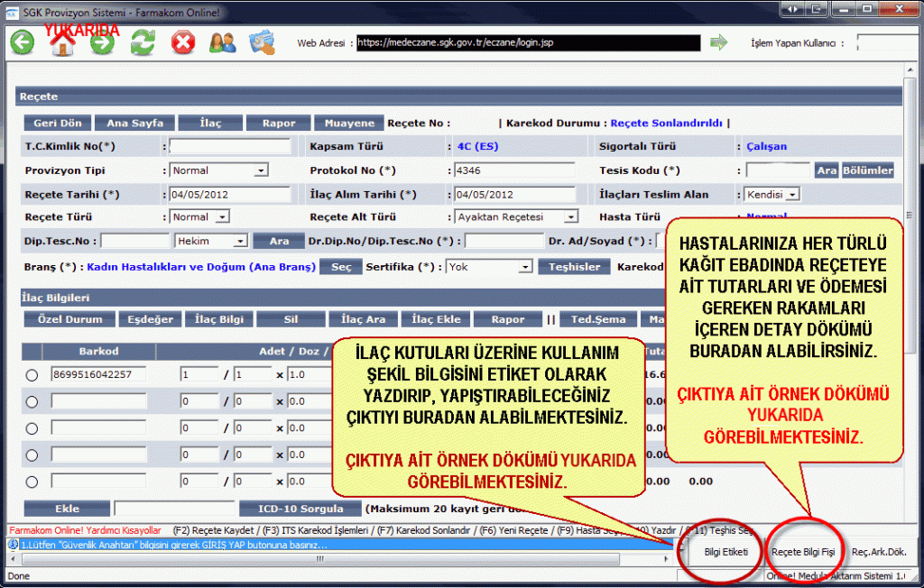Image resolution: width=924 pixels, height=588 pixels.
Task: Click Ara button beside Hekim dropdown
Action: (279, 241)
